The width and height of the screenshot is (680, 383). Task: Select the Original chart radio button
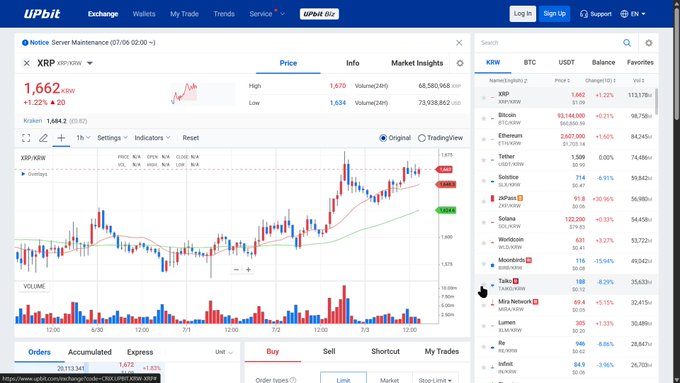click(383, 138)
